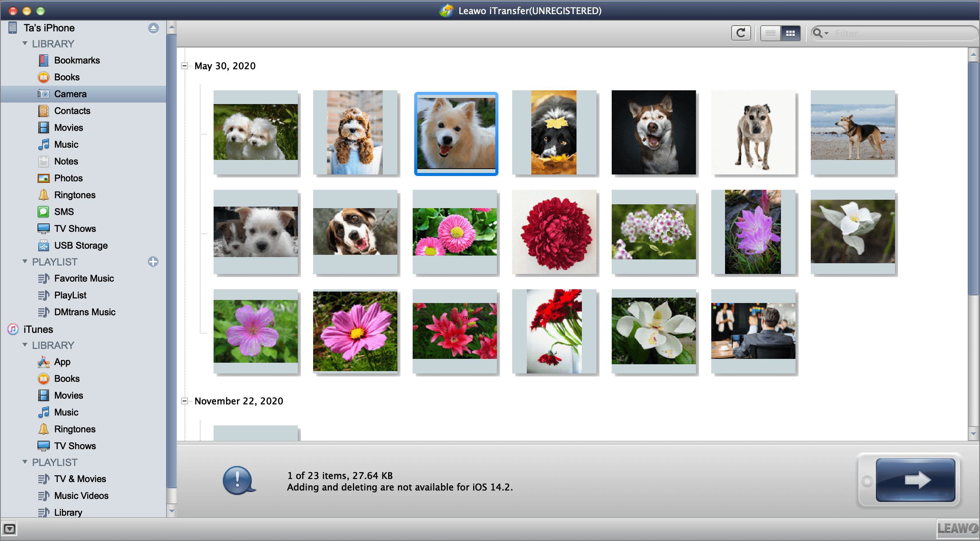Select Photos in iPhone library
The image size is (980, 541).
(68, 178)
